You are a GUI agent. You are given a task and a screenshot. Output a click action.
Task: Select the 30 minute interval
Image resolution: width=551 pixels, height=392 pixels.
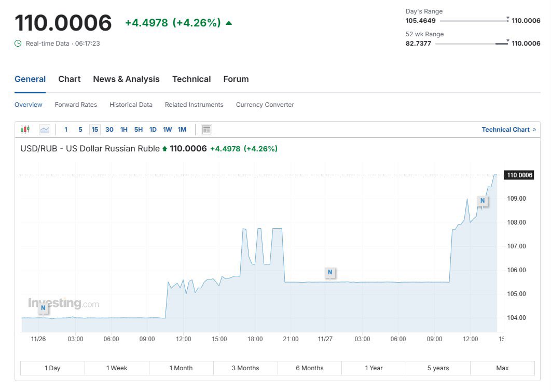coord(109,130)
